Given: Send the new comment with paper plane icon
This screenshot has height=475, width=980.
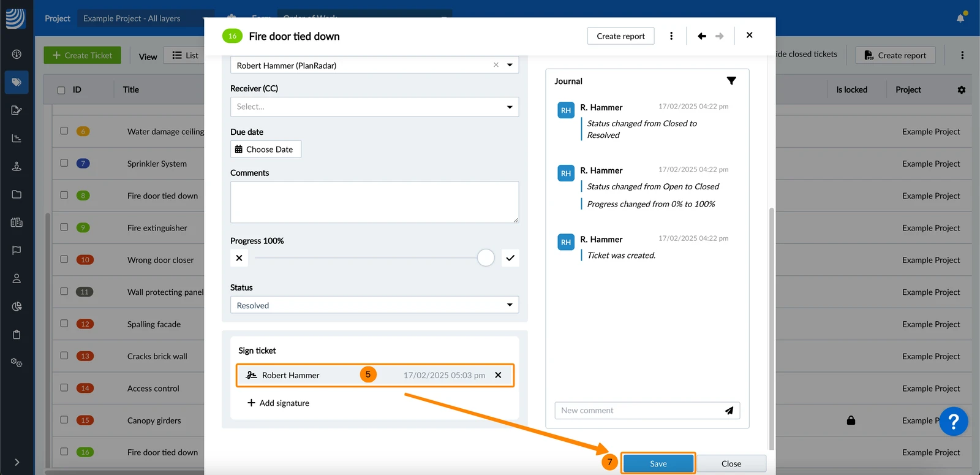Looking at the screenshot, I should (x=729, y=411).
